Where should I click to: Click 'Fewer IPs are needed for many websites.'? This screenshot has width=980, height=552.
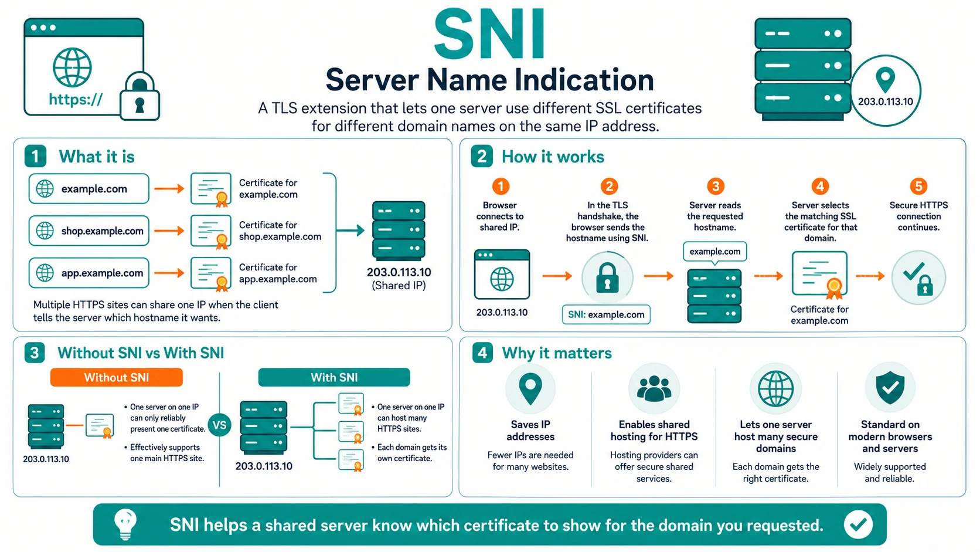coord(530,460)
